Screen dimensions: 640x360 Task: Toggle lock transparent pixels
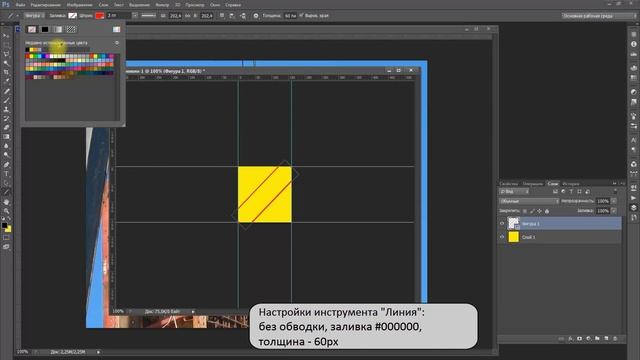pos(524,211)
